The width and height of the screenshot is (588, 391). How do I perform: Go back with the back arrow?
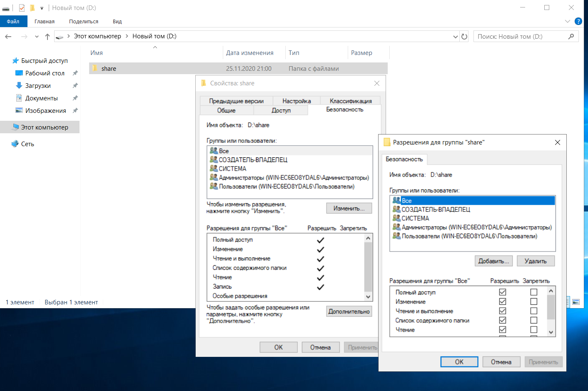tap(8, 37)
